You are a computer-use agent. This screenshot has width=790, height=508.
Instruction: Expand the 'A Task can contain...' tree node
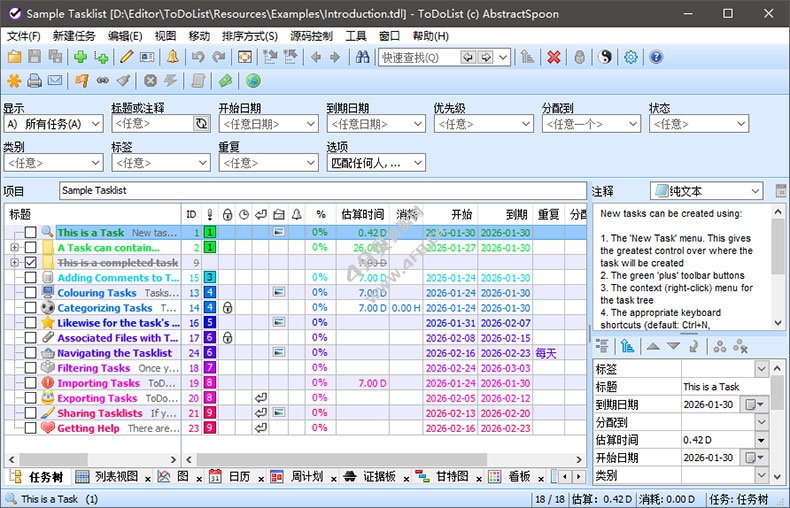15,247
